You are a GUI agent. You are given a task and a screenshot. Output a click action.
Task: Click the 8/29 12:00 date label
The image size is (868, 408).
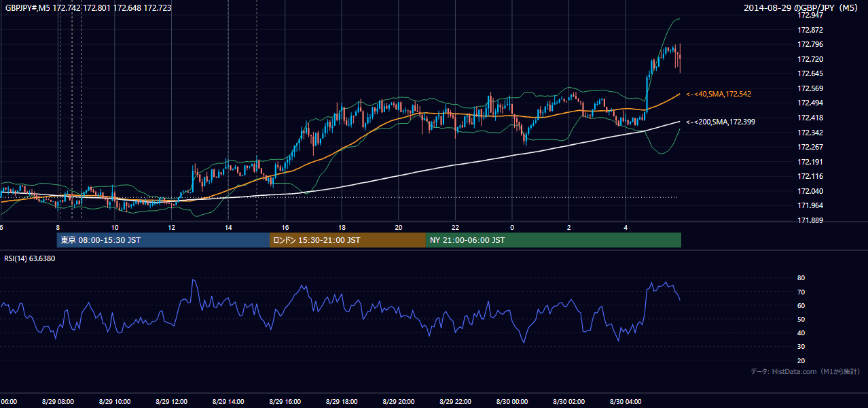pyautogui.click(x=171, y=402)
